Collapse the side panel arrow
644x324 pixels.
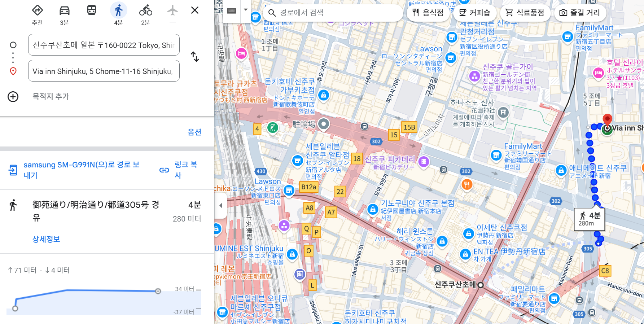pyautogui.click(x=221, y=206)
